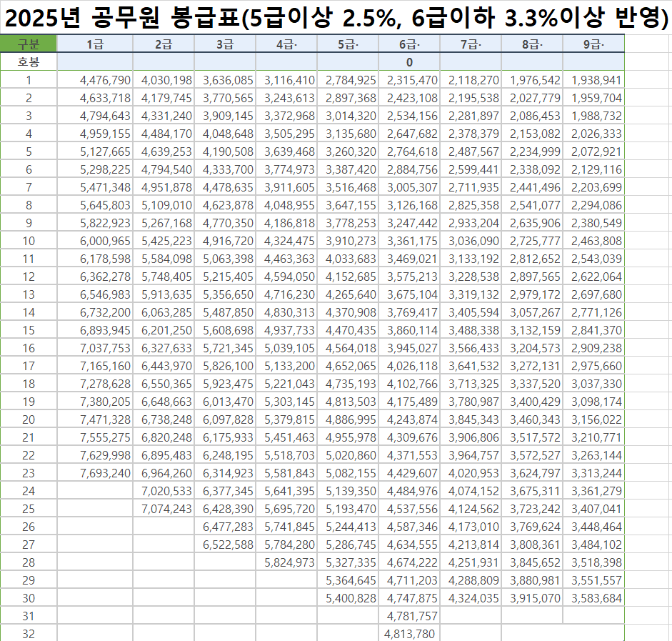Screen dimensions: 672x641
Task: Select cell with value 5,364,645
Action: [x=348, y=580]
